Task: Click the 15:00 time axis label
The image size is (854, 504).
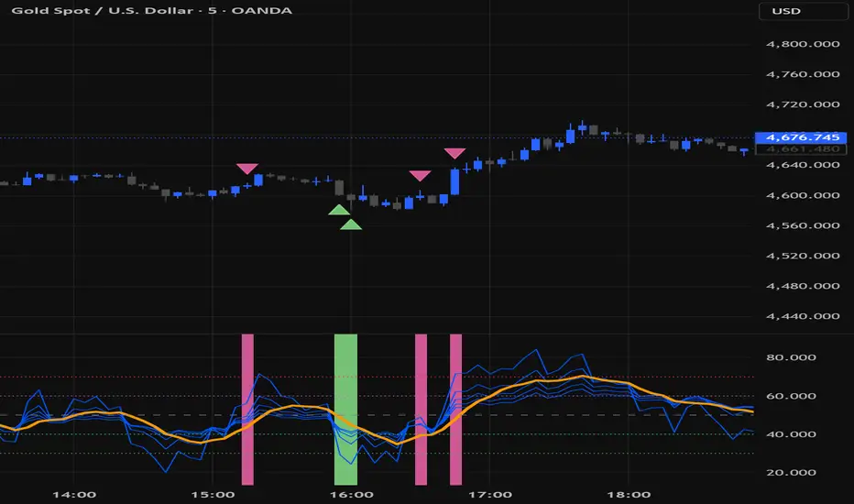Action: [x=213, y=495]
